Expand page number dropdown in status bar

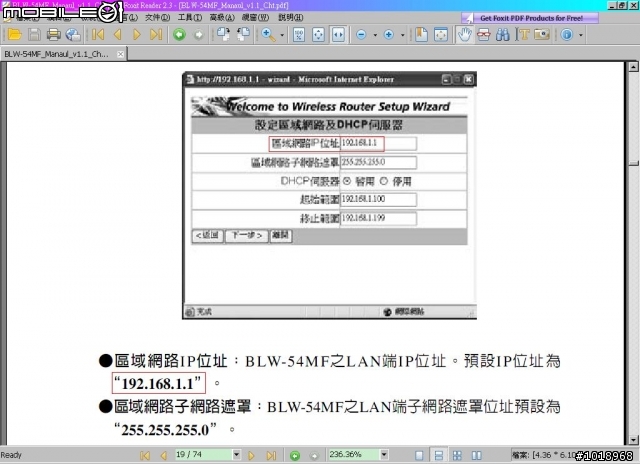[236, 455]
